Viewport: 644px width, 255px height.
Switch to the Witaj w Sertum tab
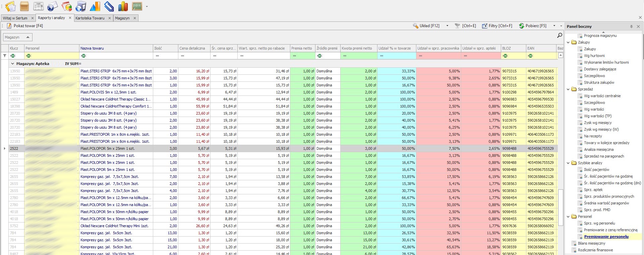click(x=15, y=18)
